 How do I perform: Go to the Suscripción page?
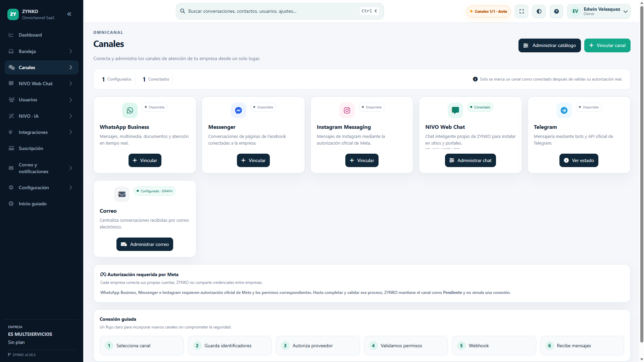click(42, 148)
